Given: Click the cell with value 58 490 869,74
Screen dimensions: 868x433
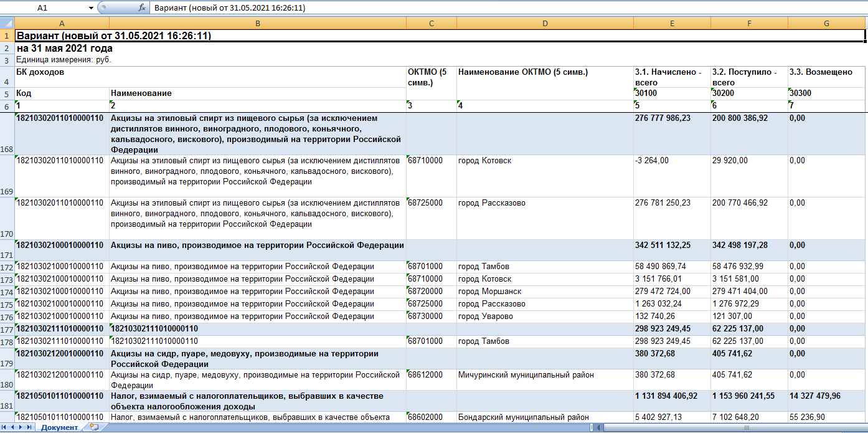Looking at the screenshot, I should coord(672,267).
